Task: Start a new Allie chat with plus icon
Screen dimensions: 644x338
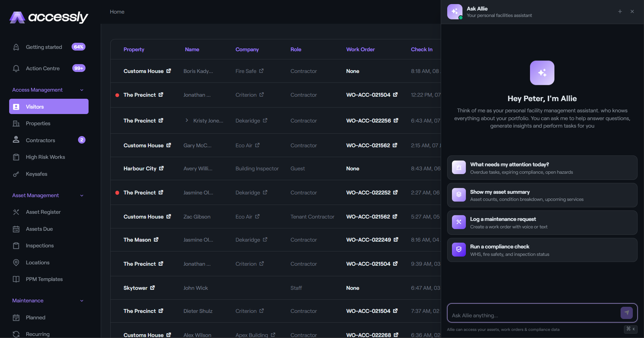Action: [620, 12]
